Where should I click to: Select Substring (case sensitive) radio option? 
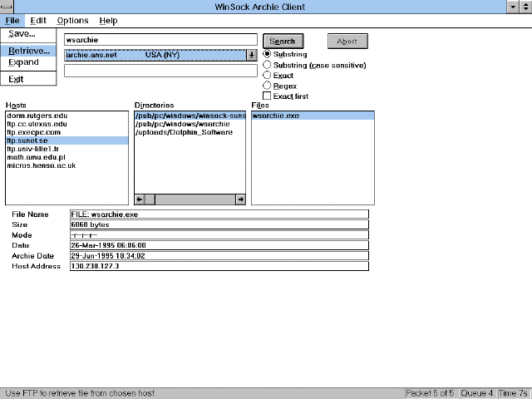pos(315,65)
